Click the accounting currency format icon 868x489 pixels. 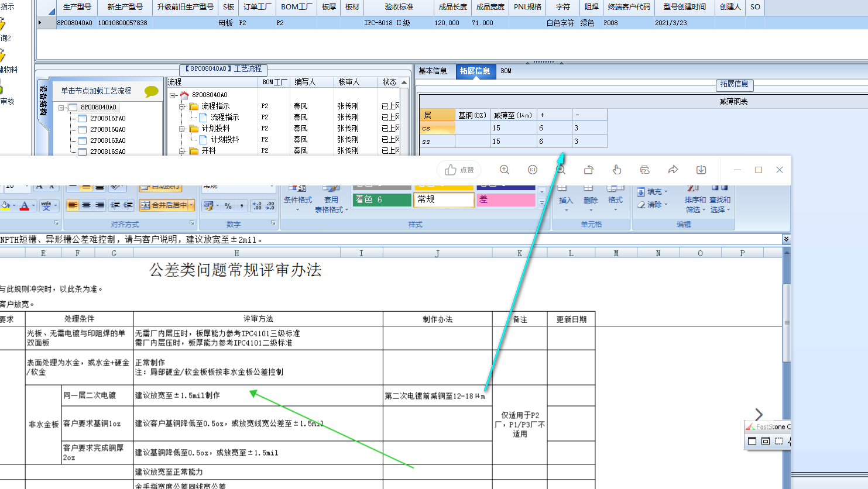point(208,206)
